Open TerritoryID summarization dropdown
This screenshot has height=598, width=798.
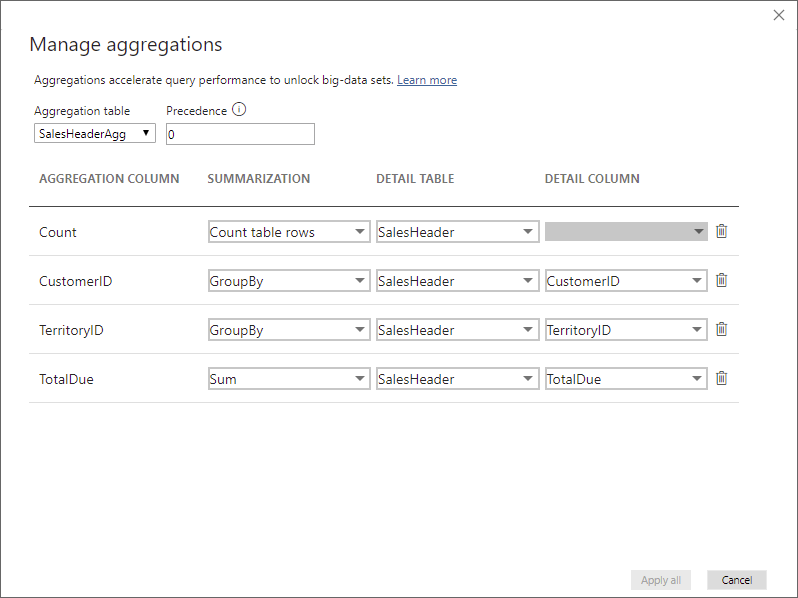click(289, 329)
